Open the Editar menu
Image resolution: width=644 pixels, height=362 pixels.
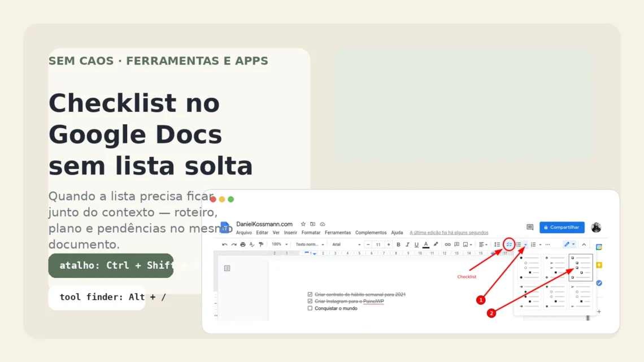click(262, 233)
